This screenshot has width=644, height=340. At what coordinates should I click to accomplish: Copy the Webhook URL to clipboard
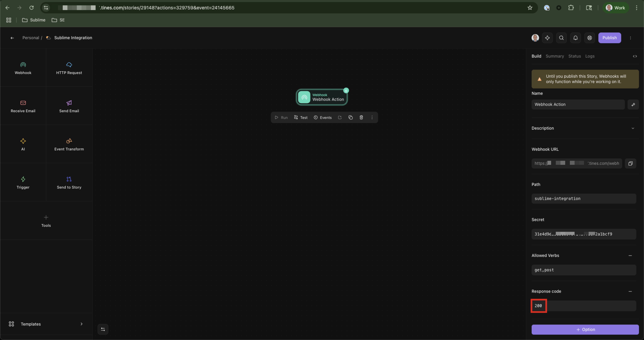click(x=630, y=163)
